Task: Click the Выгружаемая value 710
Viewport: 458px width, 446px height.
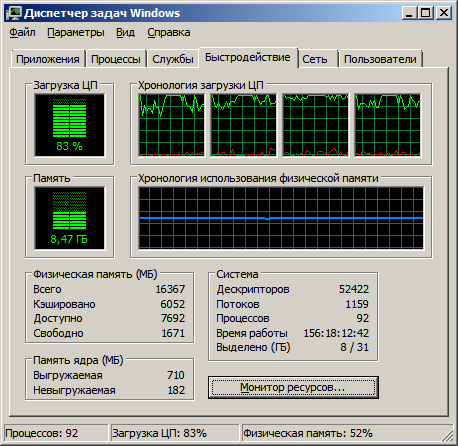Action: pos(176,375)
